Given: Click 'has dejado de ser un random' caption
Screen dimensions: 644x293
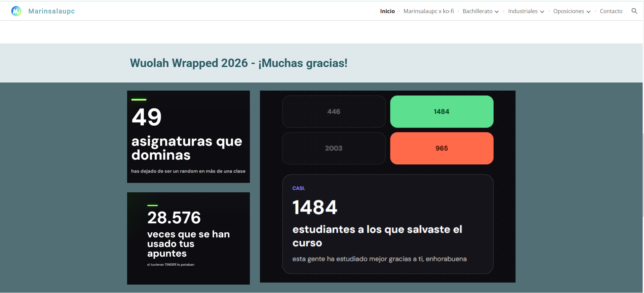Looking at the screenshot, I should [188, 171].
